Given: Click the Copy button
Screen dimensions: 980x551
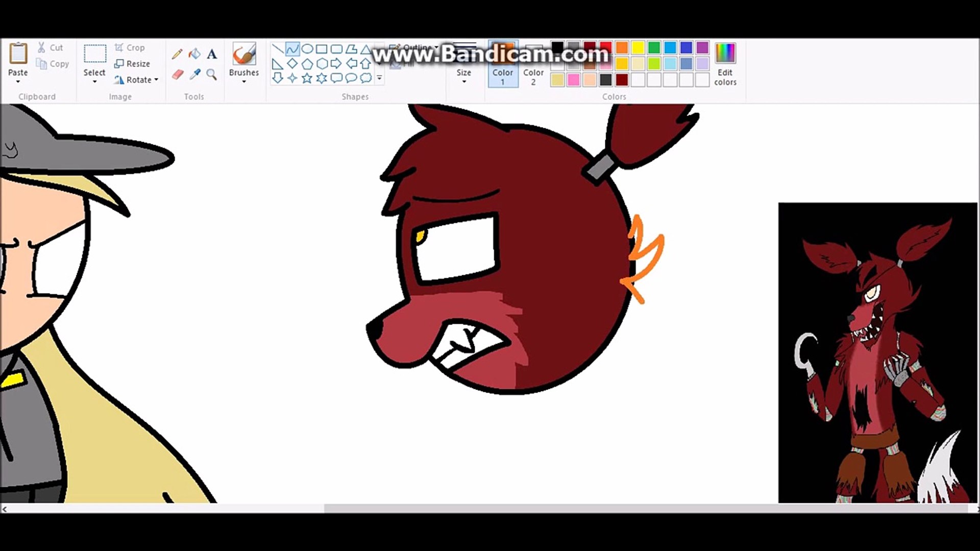Looking at the screenshot, I should click(x=53, y=64).
